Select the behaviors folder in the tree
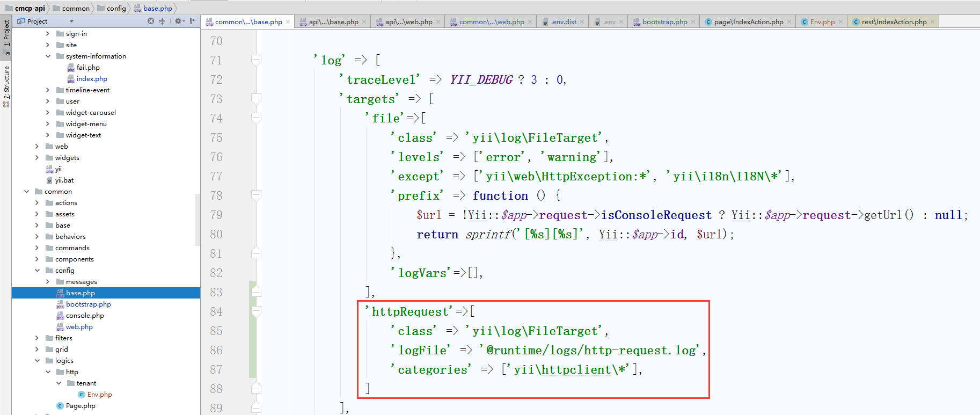980x415 pixels. click(x=70, y=237)
